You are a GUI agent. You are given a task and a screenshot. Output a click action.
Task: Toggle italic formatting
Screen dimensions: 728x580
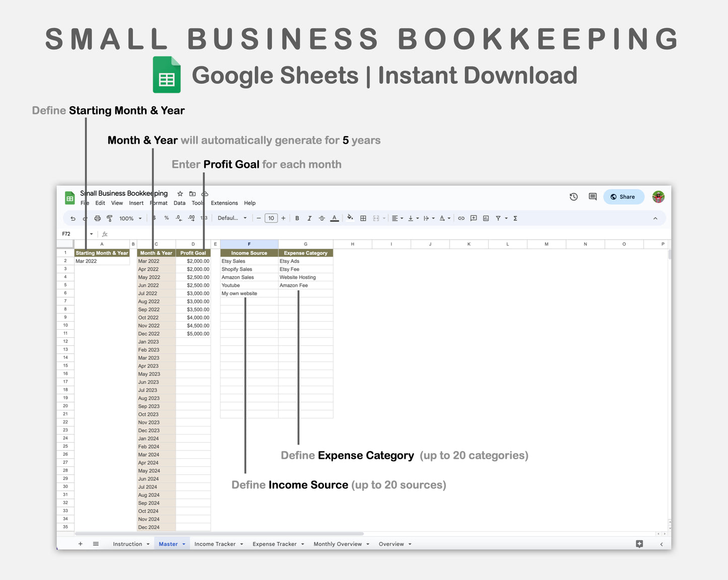click(309, 219)
